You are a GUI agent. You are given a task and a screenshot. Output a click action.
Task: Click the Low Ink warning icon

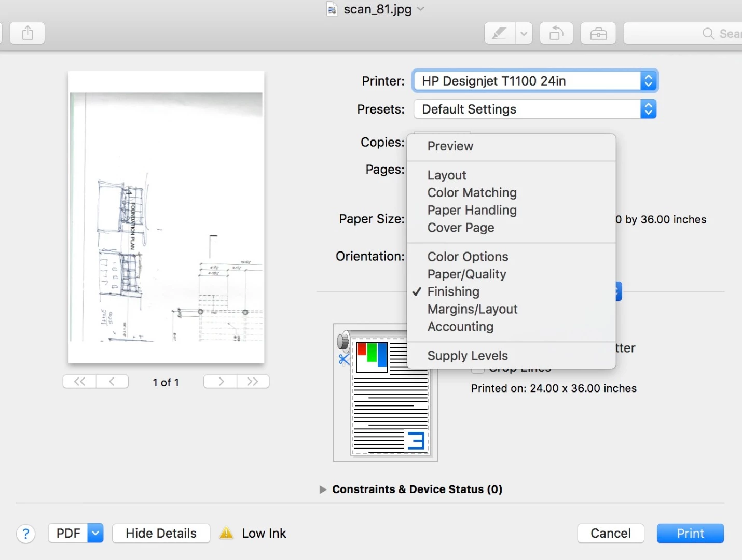click(226, 533)
